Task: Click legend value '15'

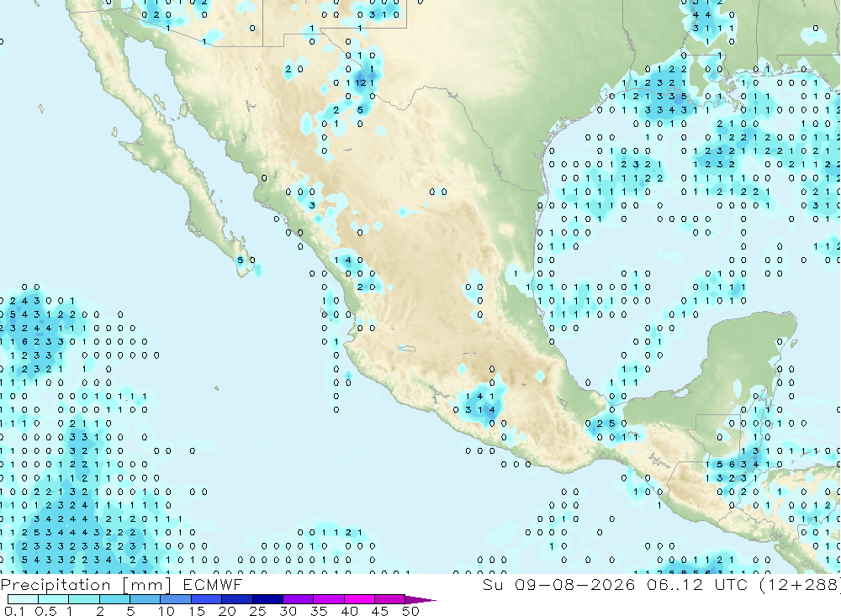Action: coord(197,611)
